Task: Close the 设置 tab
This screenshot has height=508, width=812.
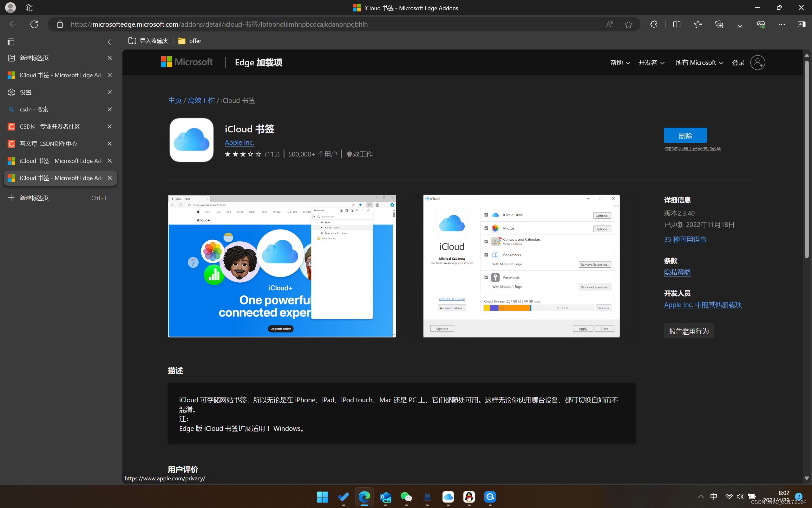Action: click(109, 92)
